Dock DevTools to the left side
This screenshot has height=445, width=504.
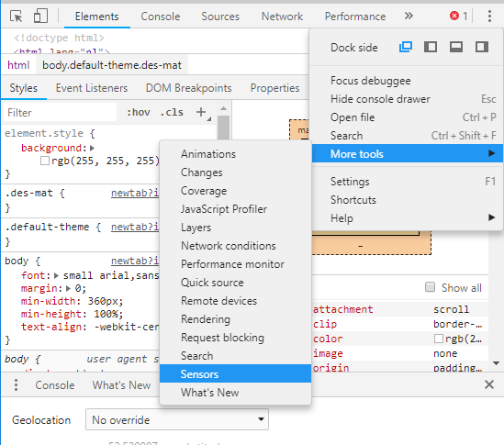(x=431, y=47)
